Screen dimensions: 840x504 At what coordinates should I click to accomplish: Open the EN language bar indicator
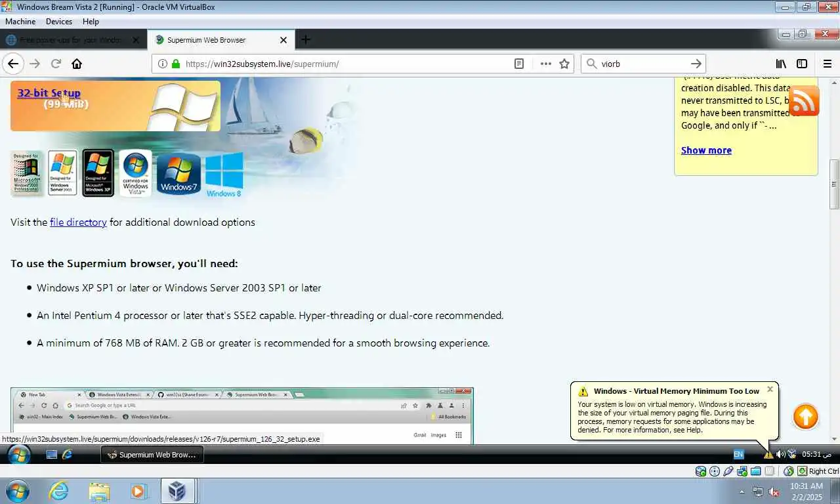point(738,454)
